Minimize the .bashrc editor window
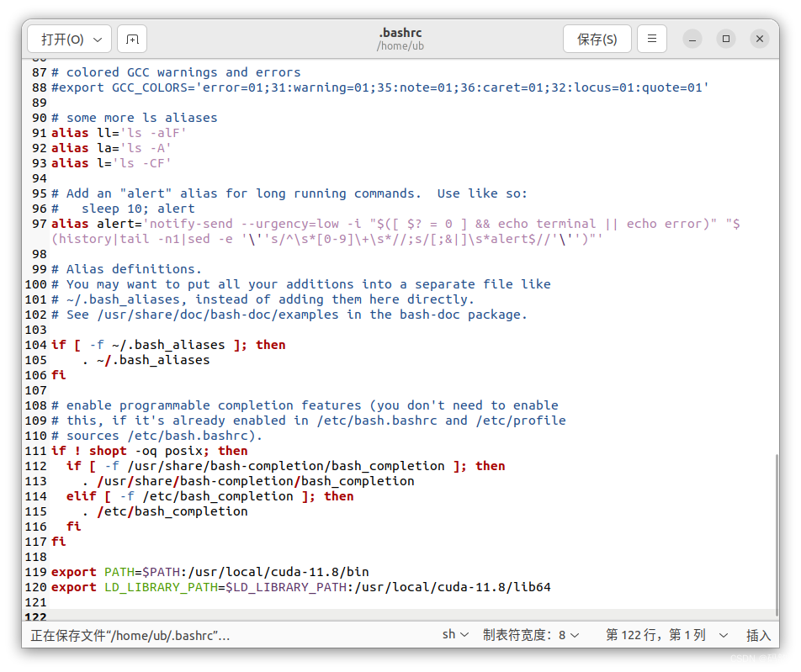Screen dimensions: 801x672 692,39
